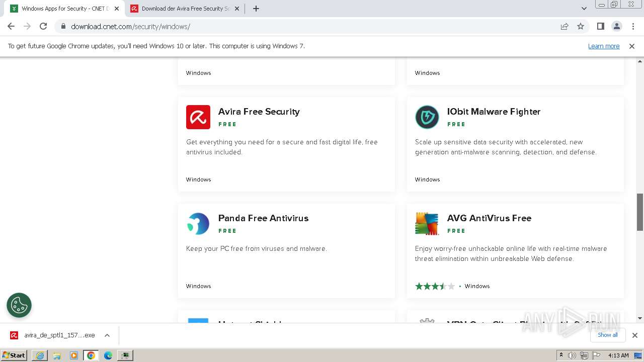Reload the page with the refresh icon
The height and width of the screenshot is (362, 644).
pos(43,26)
